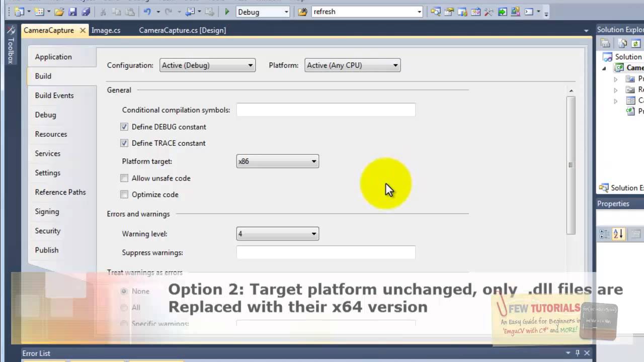Start debugging with the green play icon
644x362 pixels.
tap(227, 12)
